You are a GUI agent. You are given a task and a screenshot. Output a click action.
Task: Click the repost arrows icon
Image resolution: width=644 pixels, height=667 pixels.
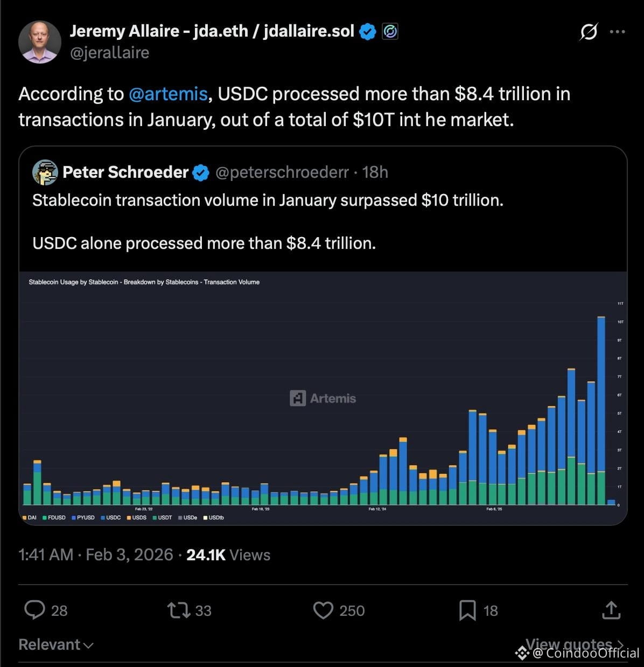point(178,610)
